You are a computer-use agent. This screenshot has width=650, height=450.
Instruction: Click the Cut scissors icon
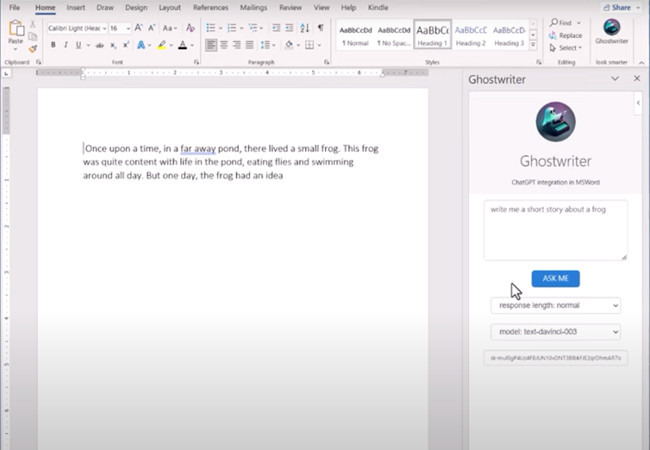click(x=33, y=24)
